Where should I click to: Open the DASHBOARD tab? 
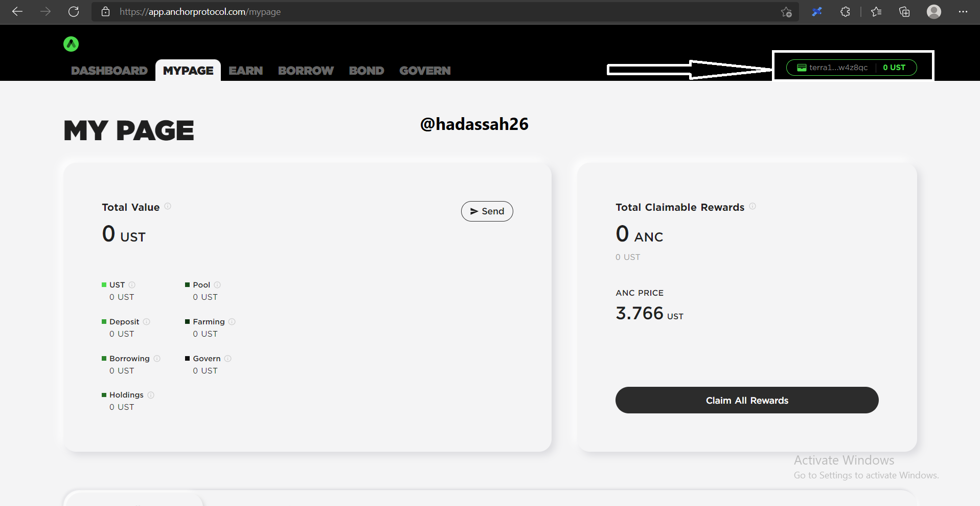click(109, 71)
